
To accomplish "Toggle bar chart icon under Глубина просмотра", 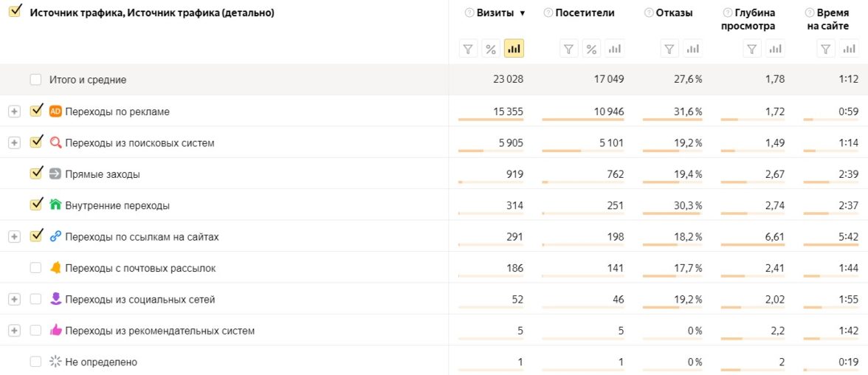I will coord(774,49).
